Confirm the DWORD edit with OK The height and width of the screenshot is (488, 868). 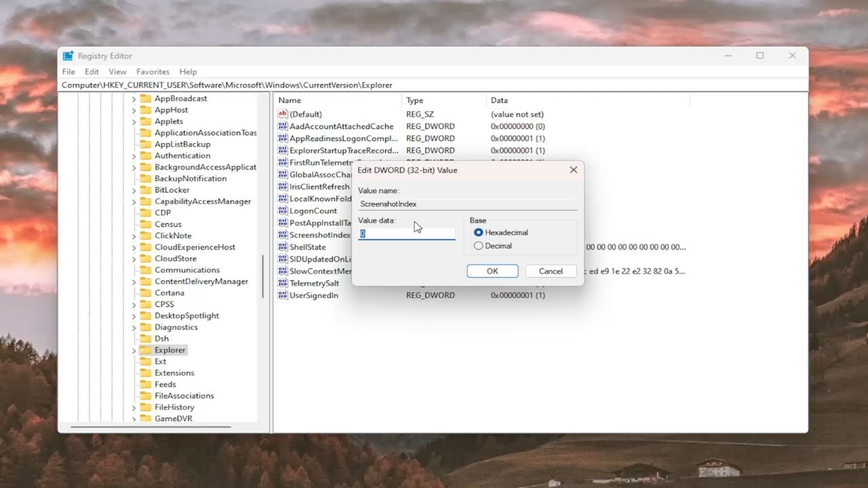(492, 271)
